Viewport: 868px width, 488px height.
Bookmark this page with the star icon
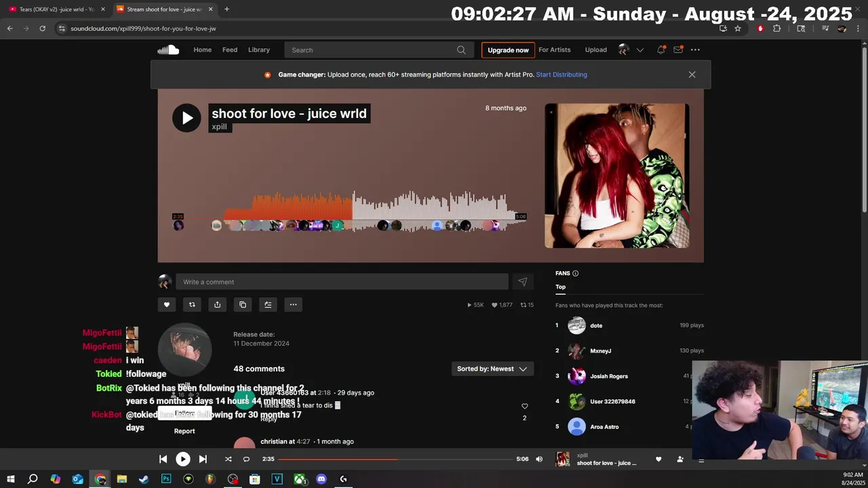(x=738, y=28)
